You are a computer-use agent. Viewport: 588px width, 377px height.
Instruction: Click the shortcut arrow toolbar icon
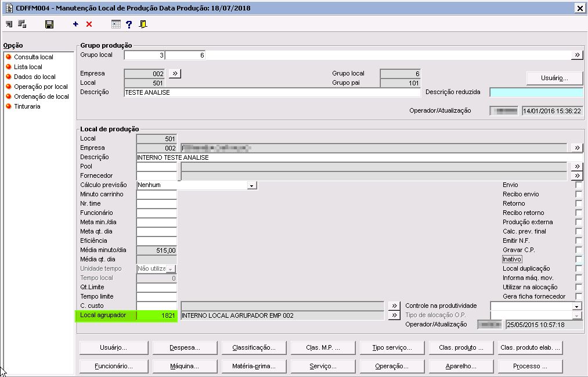pos(9,24)
